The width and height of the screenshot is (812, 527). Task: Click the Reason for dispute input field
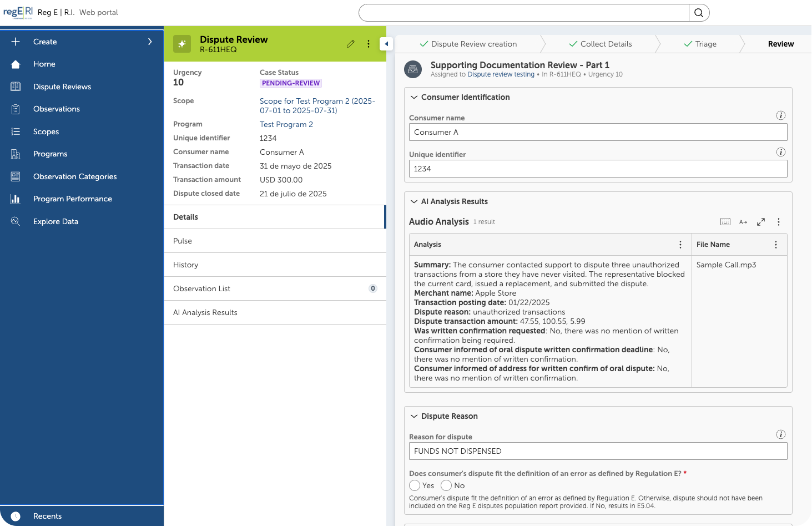pos(598,451)
